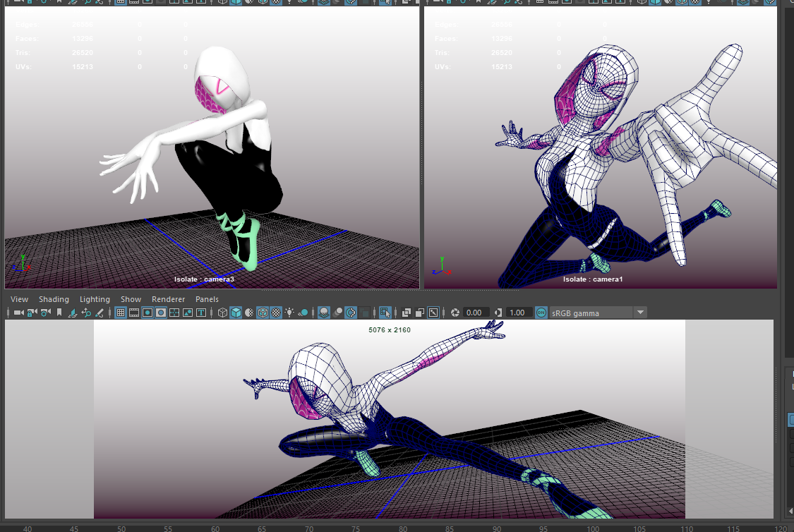Toggle Textured display icon

click(276, 313)
